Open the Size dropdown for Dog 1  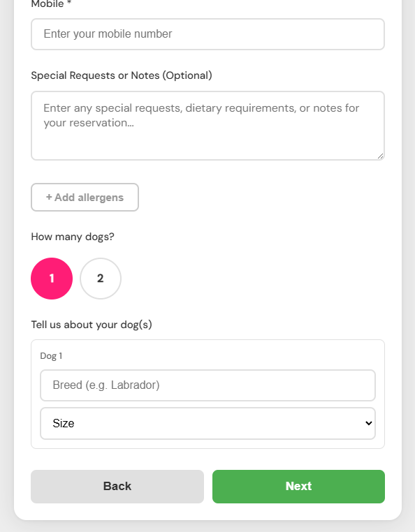pyautogui.click(x=207, y=423)
